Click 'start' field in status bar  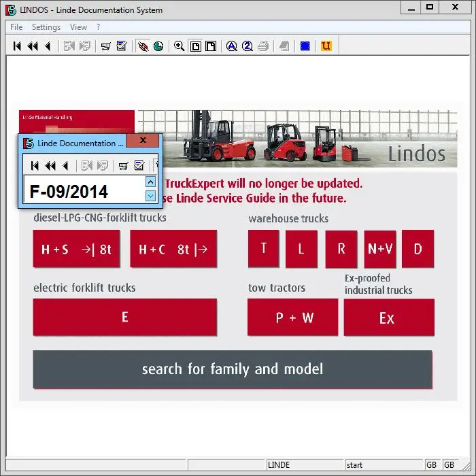tap(384, 464)
